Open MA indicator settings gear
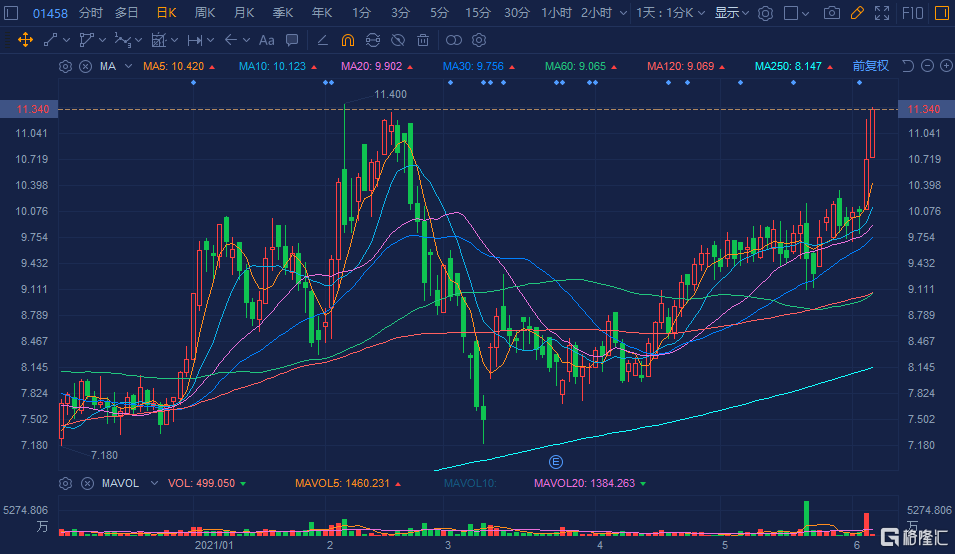 coord(66,66)
